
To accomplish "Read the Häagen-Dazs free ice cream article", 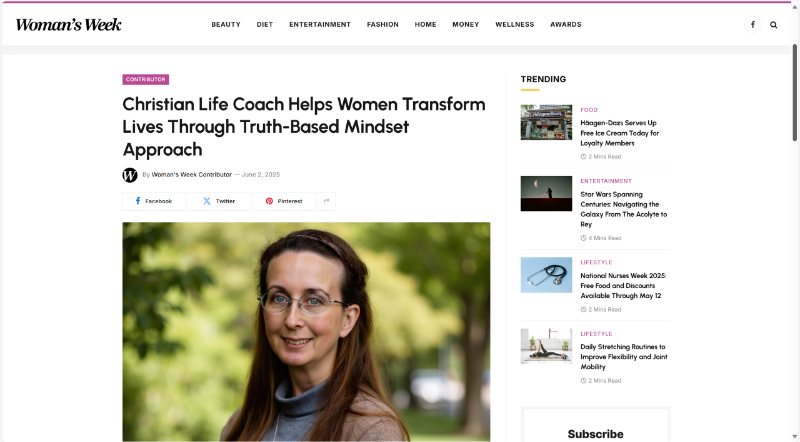I will pos(619,133).
